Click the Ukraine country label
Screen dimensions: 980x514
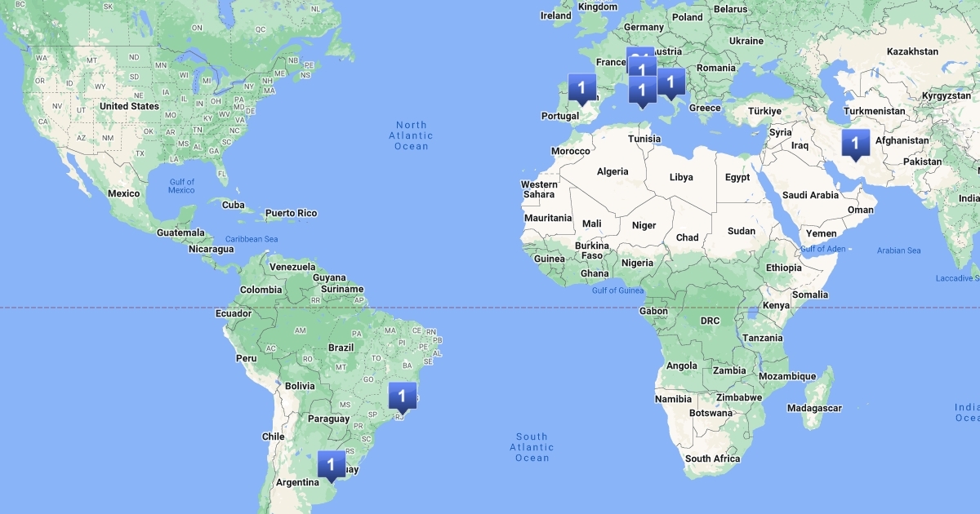pyautogui.click(x=746, y=41)
